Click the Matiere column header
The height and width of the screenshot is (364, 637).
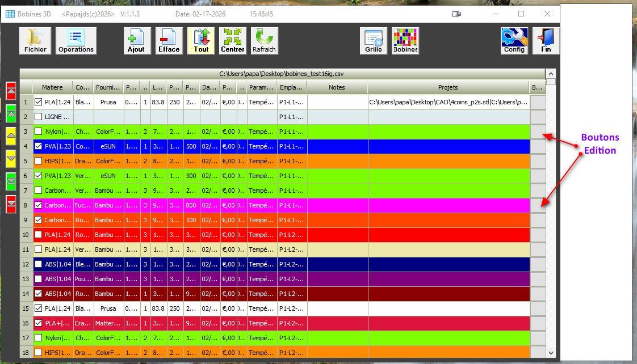[52, 87]
